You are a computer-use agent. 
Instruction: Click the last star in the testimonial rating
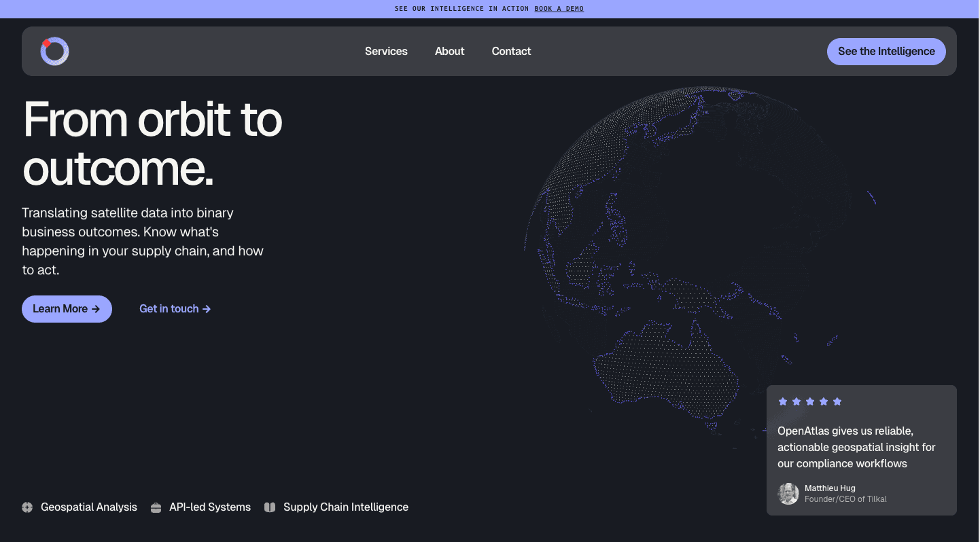pyautogui.click(x=837, y=401)
